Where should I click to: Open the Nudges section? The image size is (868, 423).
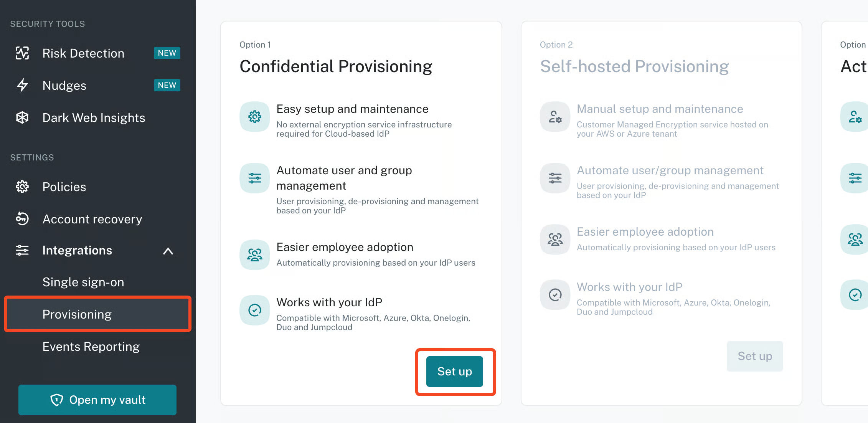click(64, 85)
